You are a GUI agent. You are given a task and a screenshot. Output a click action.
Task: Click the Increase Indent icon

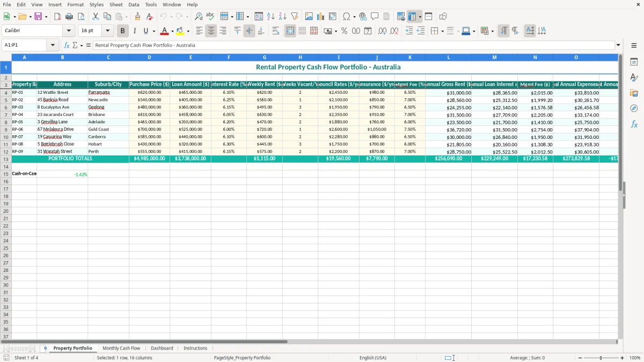click(x=409, y=31)
